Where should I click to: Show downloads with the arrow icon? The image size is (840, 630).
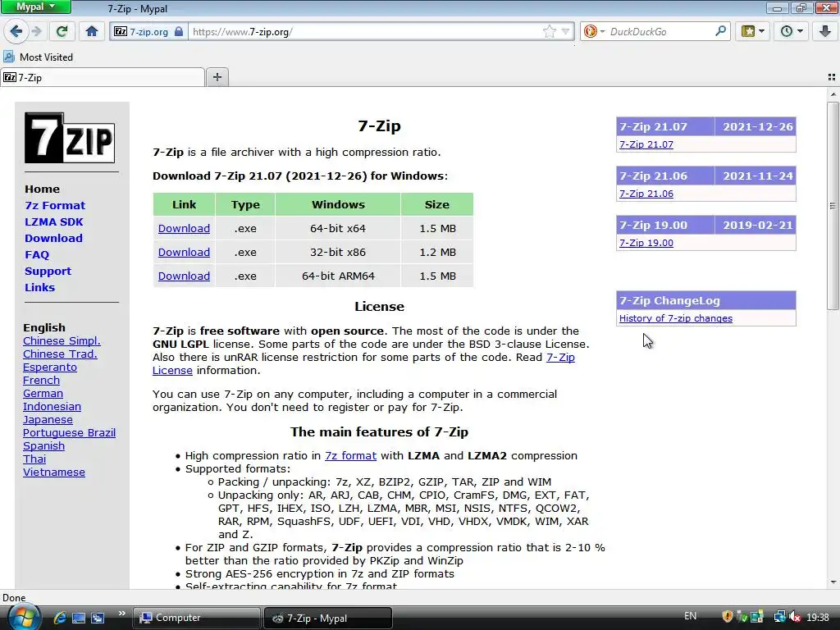(x=825, y=32)
